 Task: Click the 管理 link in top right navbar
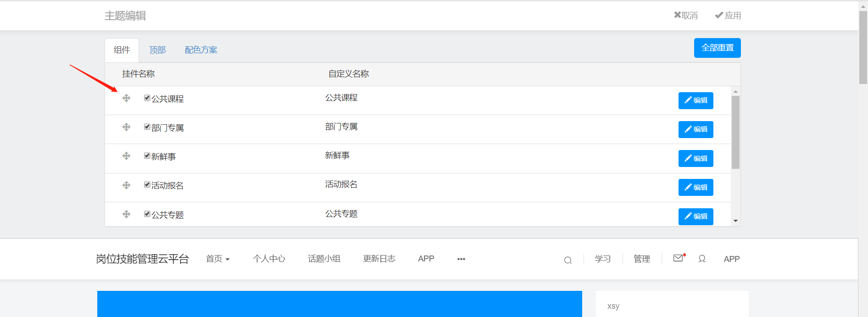coord(642,259)
